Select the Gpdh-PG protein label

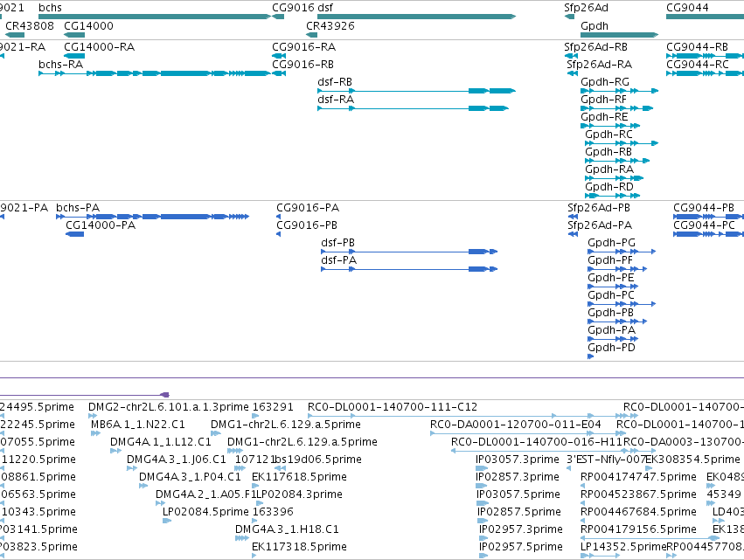click(x=611, y=243)
